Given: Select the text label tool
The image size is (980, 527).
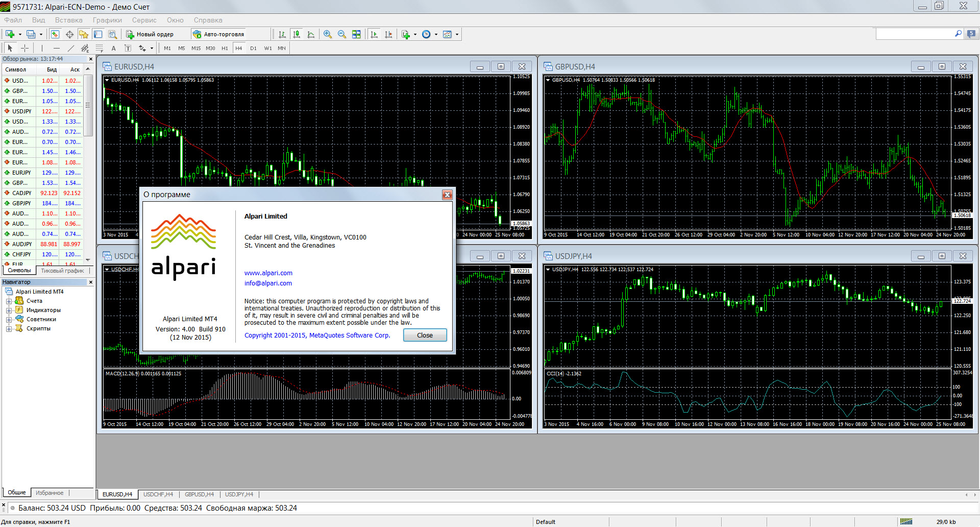Looking at the screenshot, I should [x=128, y=48].
